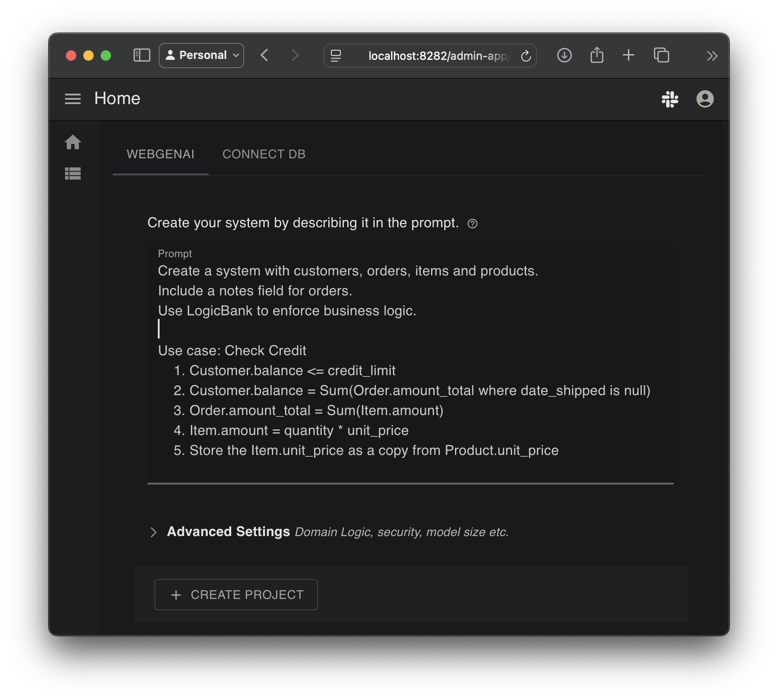The width and height of the screenshot is (778, 700).
Task: Switch to the WEBGENAI tab
Action: pyautogui.click(x=160, y=154)
